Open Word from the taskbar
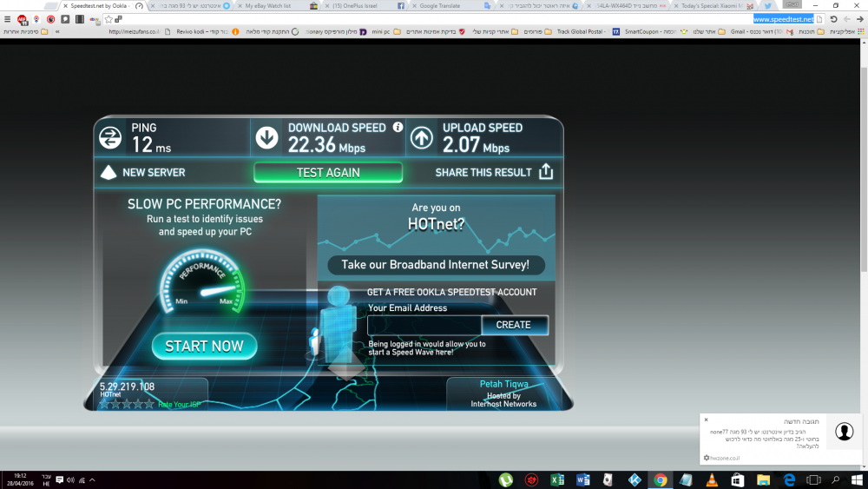 click(x=583, y=480)
